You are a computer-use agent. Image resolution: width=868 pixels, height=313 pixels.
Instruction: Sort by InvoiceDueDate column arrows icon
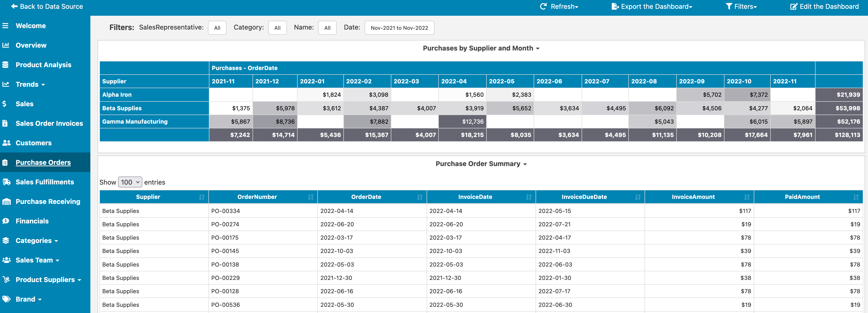point(638,197)
